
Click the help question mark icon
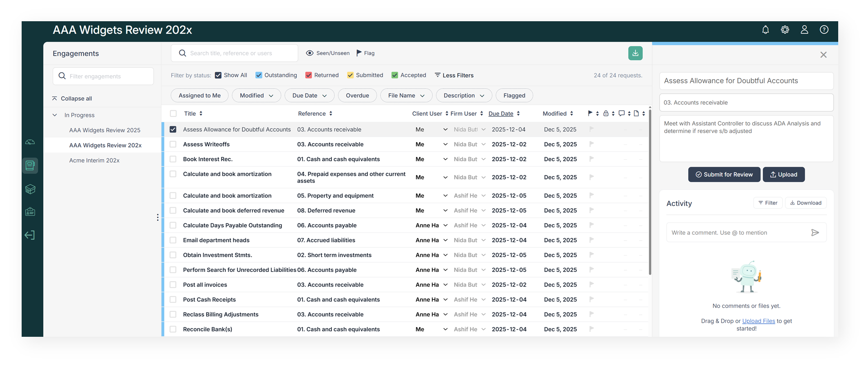click(x=824, y=30)
